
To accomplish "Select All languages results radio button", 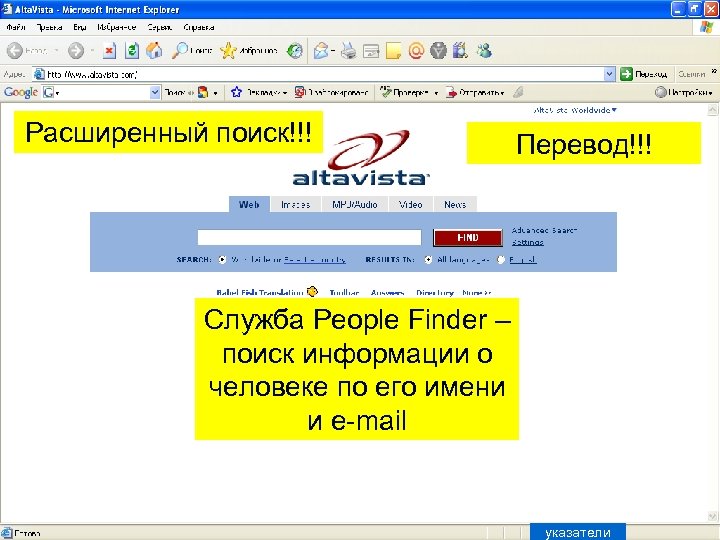I will 428,259.
